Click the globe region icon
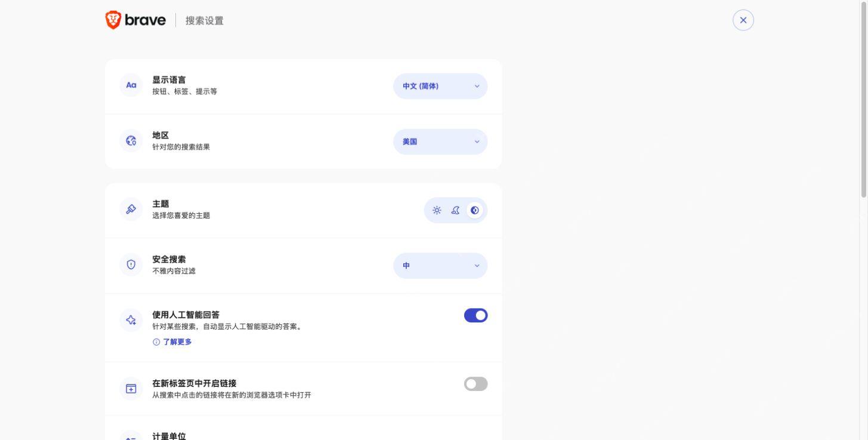This screenshot has height=440, width=868. [131, 141]
